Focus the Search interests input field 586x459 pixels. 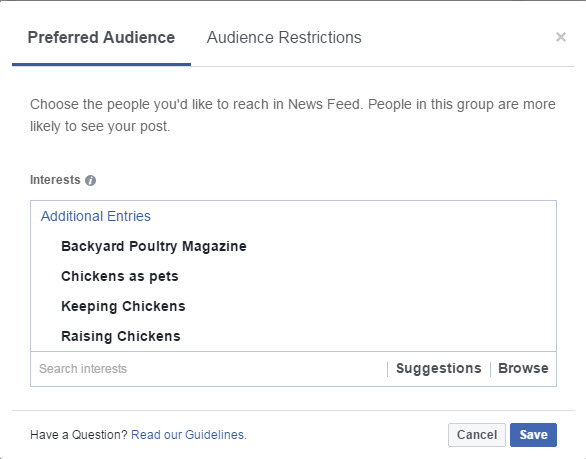(209, 369)
